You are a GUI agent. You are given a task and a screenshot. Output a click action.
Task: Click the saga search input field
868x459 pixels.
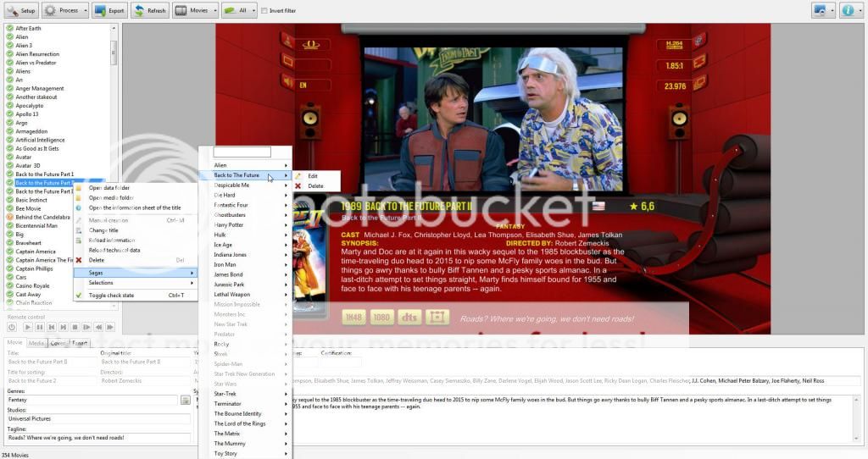(242, 152)
